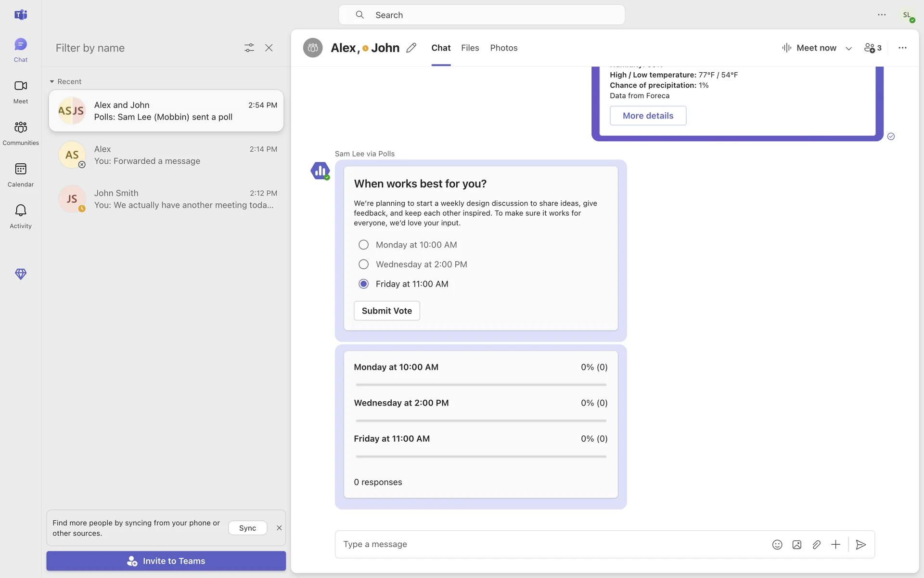
Task: Collapse the Recent chats section
Action: (x=52, y=81)
